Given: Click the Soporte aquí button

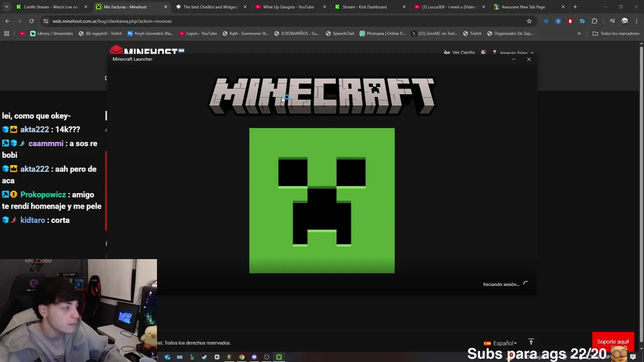Looking at the screenshot, I should (x=613, y=342).
